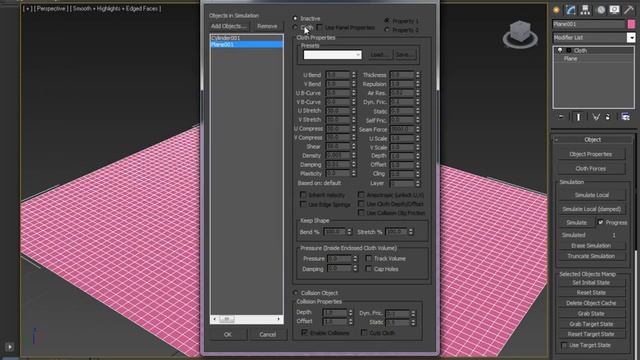This screenshot has height=360, width=640.
Task: Toggle Track Volume checkbox
Action: click(369, 258)
